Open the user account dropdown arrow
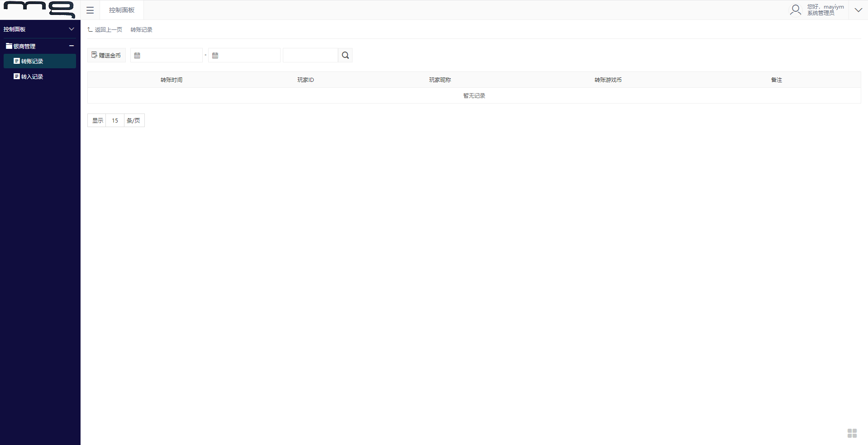The image size is (868, 445). click(858, 10)
